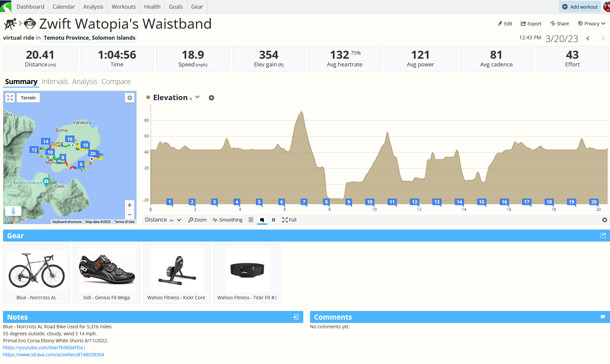Screen dimensions: 610x364
Task: Open the Gear menu in navbar
Action: click(197, 7)
